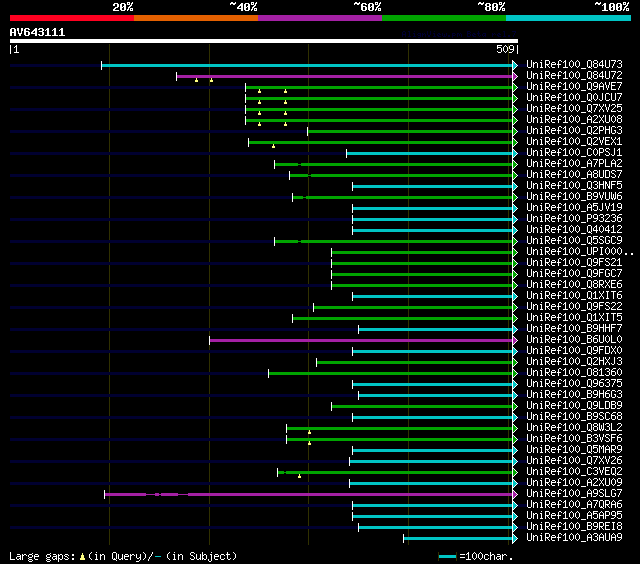
Task: Click the UniRef100_A9SLG7 label
Action: point(574,494)
